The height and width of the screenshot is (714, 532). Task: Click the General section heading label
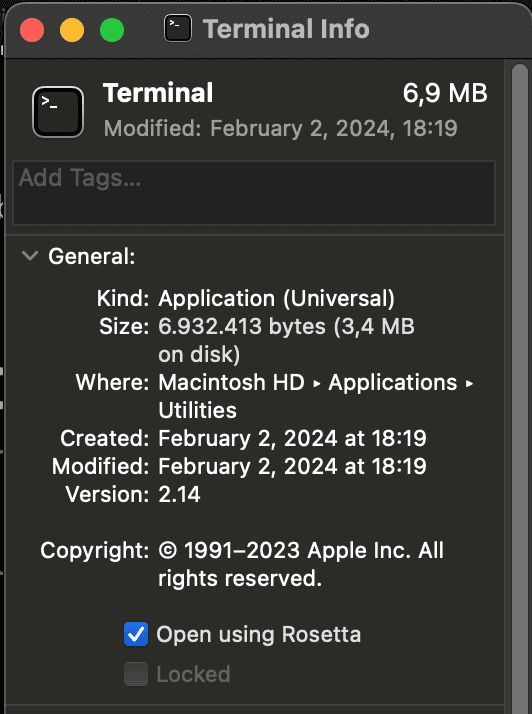[92, 256]
